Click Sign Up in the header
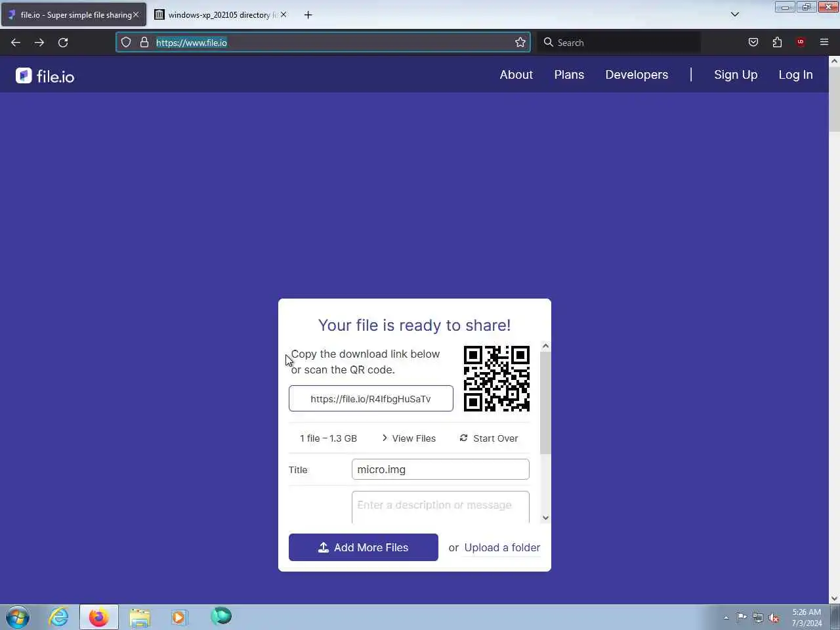This screenshot has height=630, width=840. (736, 75)
